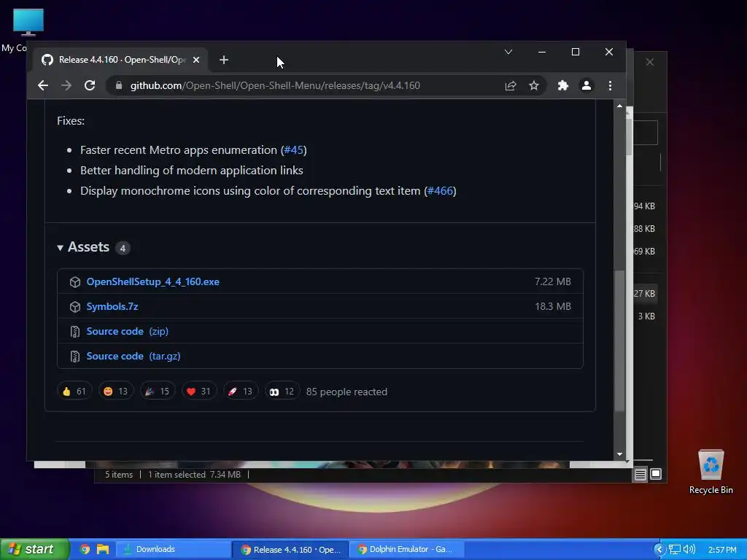Image resolution: width=747 pixels, height=560 pixels.
Task: Click '5 items' in Downloads status bar
Action: [x=119, y=474]
